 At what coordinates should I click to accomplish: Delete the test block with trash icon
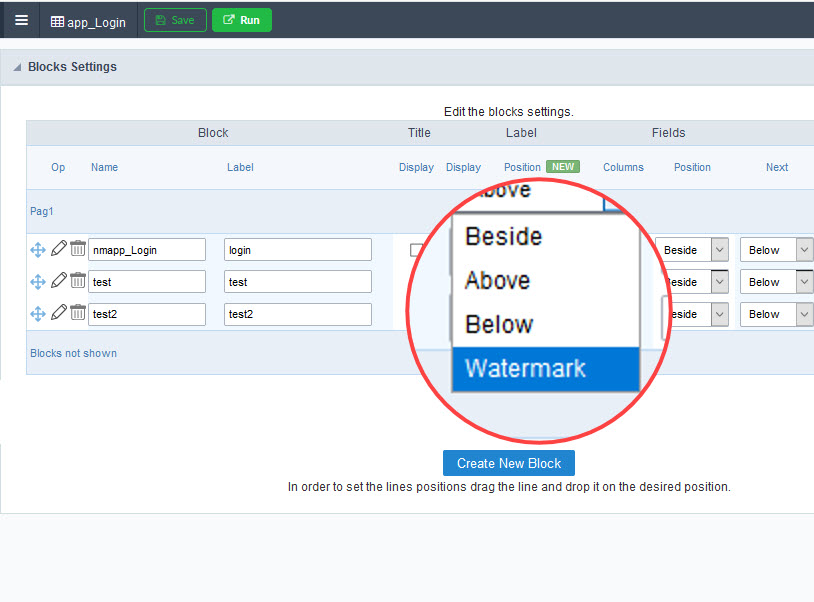coord(78,280)
